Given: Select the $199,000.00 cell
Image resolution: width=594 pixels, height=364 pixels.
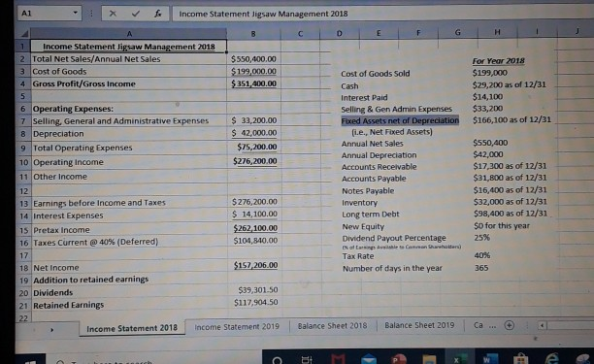Looking at the screenshot, I should click(254, 71).
